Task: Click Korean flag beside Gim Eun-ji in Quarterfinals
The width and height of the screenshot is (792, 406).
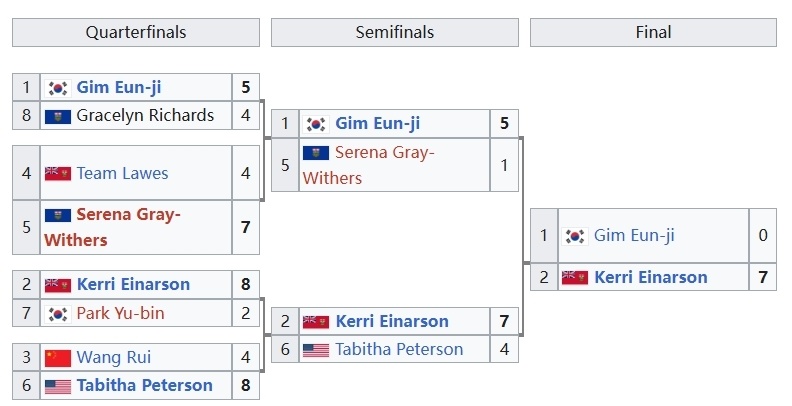Action: tap(58, 88)
